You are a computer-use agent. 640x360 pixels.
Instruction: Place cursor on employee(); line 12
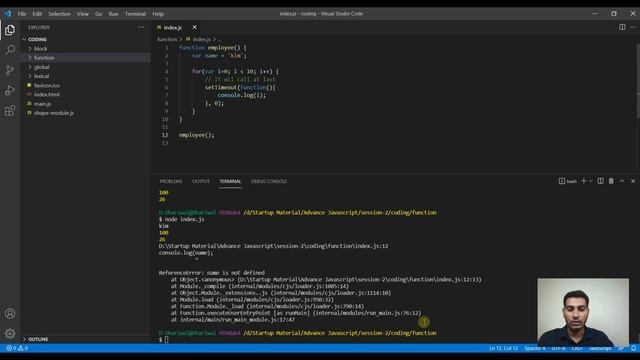196,135
